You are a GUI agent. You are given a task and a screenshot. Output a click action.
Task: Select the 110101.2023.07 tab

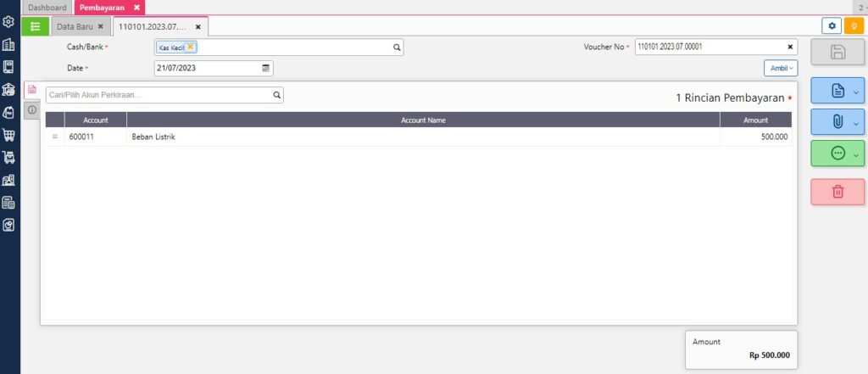[153, 26]
